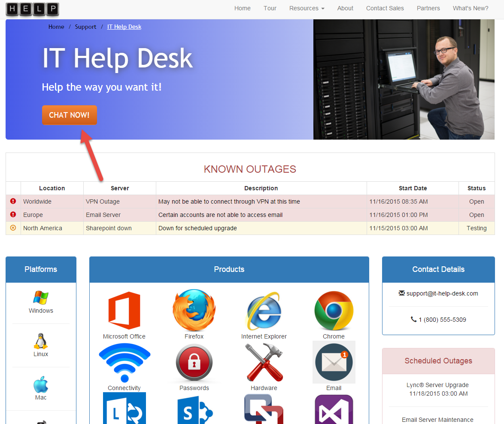
Task: Go to Home in top navigation
Action: tap(243, 8)
